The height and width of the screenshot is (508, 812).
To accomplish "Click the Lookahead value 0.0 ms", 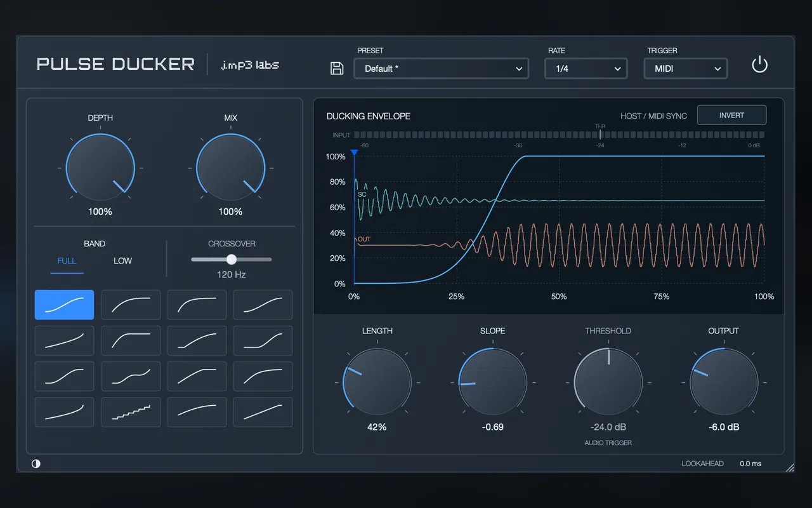I will point(750,464).
